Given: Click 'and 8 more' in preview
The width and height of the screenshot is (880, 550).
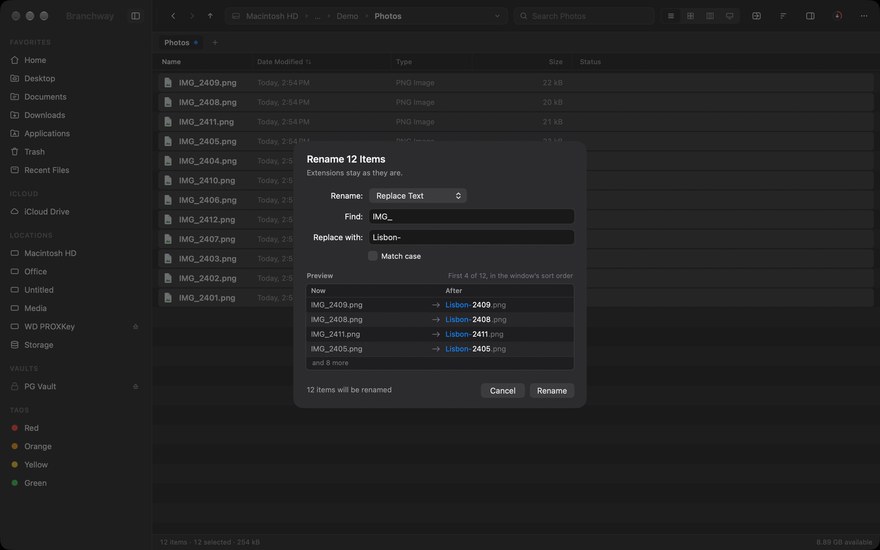Looking at the screenshot, I should coord(330,363).
